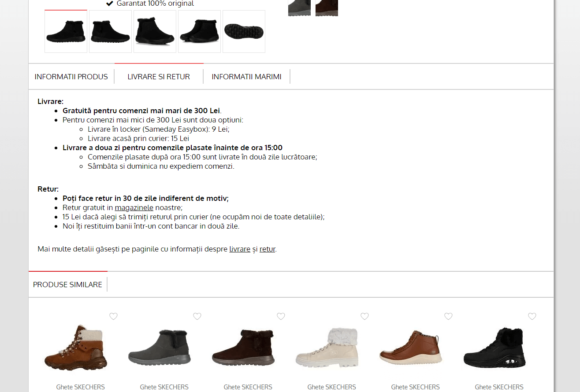Choose the gray color variant swatch
The width and height of the screenshot is (580, 392).
coord(299,8)
